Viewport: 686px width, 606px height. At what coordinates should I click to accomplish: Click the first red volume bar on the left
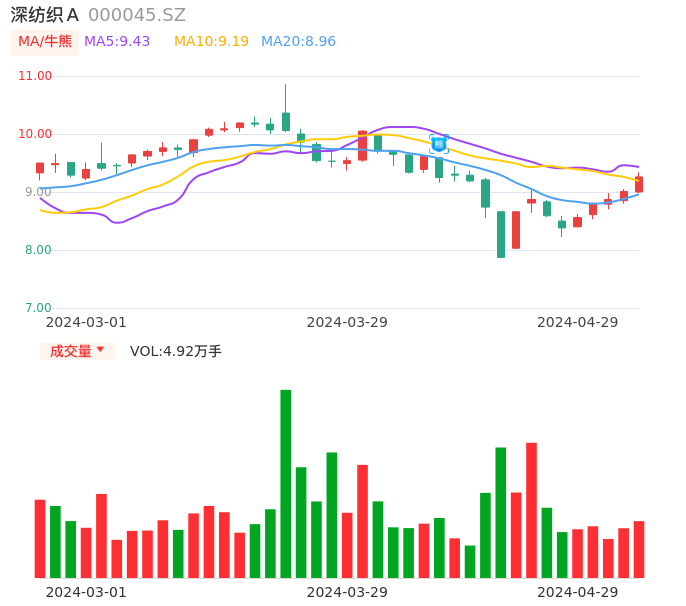(40, 538)
